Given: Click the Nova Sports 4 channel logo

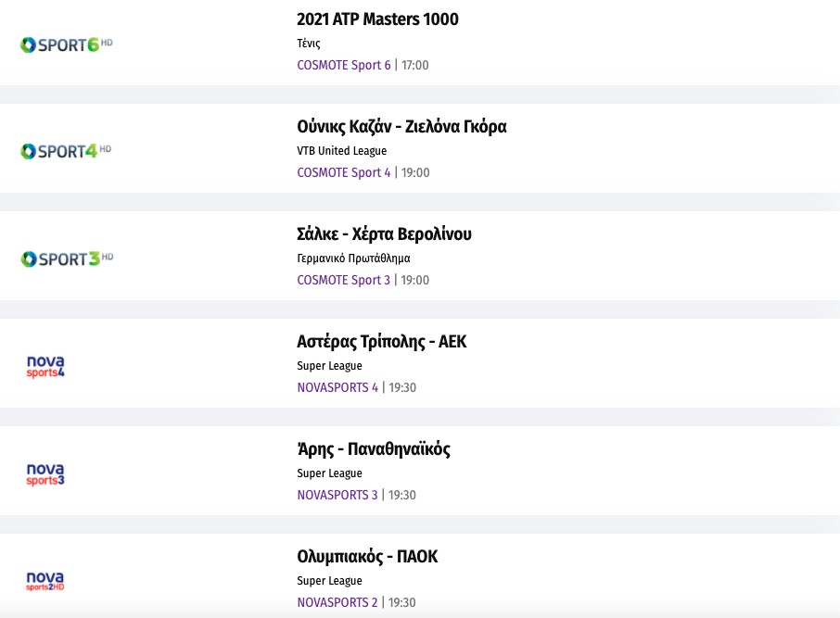Looking at the screenshot, I should (x=45, y=367).
